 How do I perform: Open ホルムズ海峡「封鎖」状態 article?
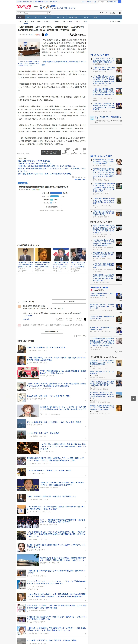(x=48, y=396)
